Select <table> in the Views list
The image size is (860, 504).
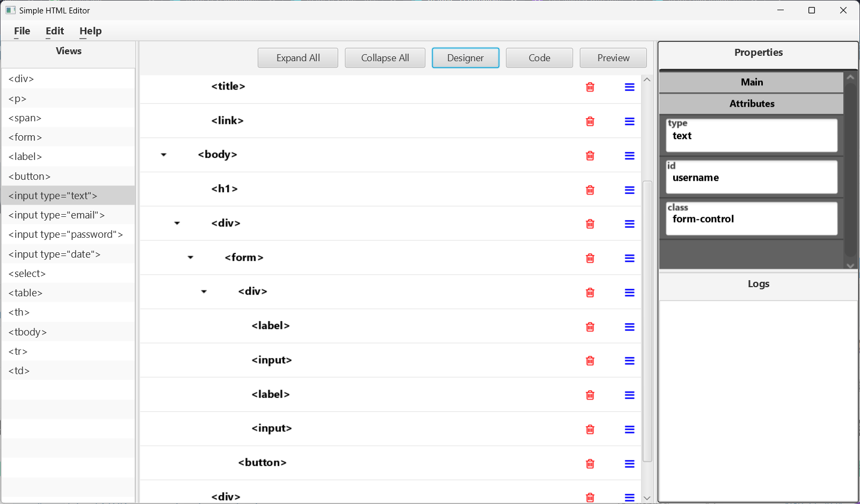(x=68, y=293)
